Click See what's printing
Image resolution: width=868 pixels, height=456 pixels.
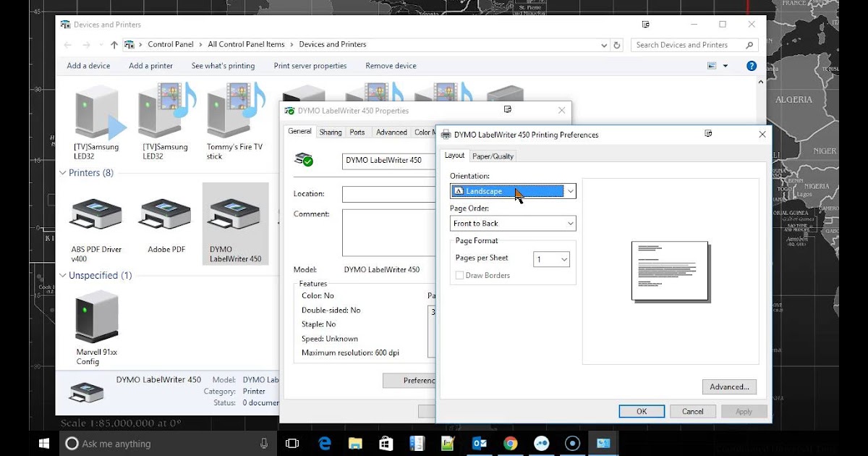point(223,66)
